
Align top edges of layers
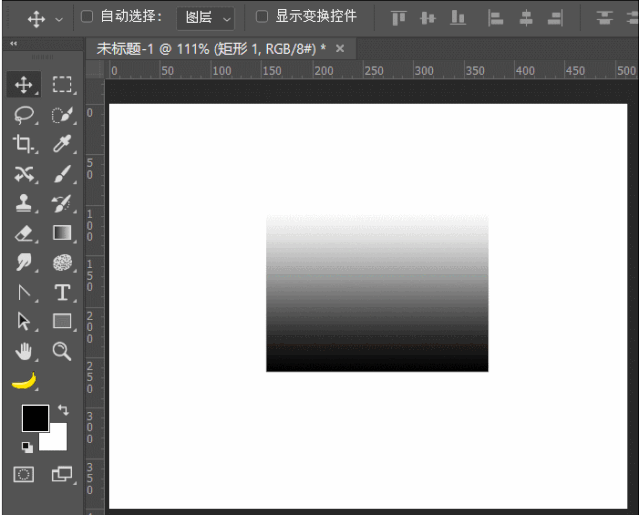(399, 18)
